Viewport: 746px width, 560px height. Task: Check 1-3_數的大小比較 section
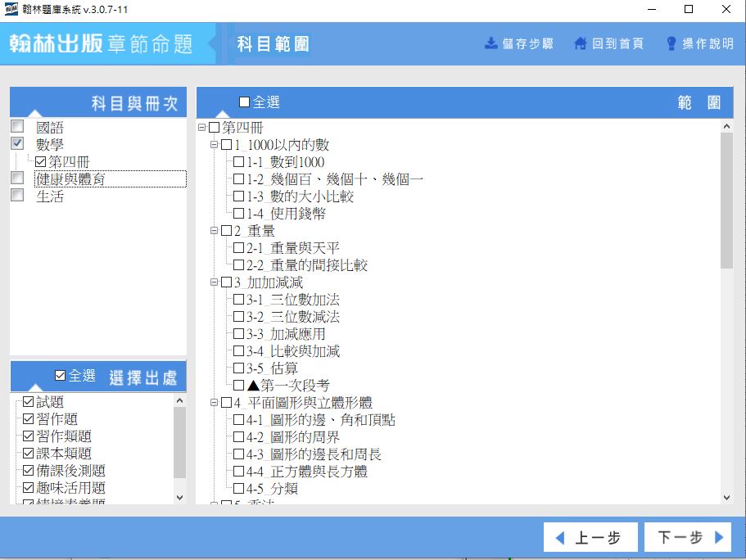pos(239,196)
